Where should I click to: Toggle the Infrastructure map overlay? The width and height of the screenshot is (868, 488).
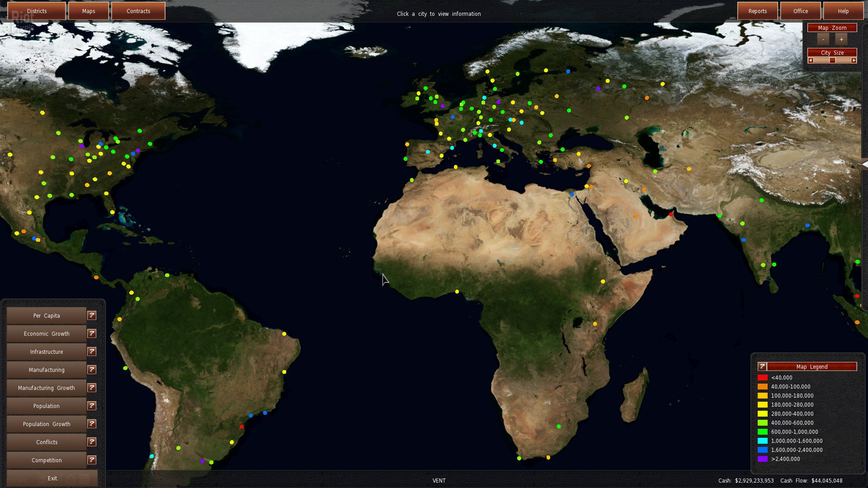pos(46,352)
